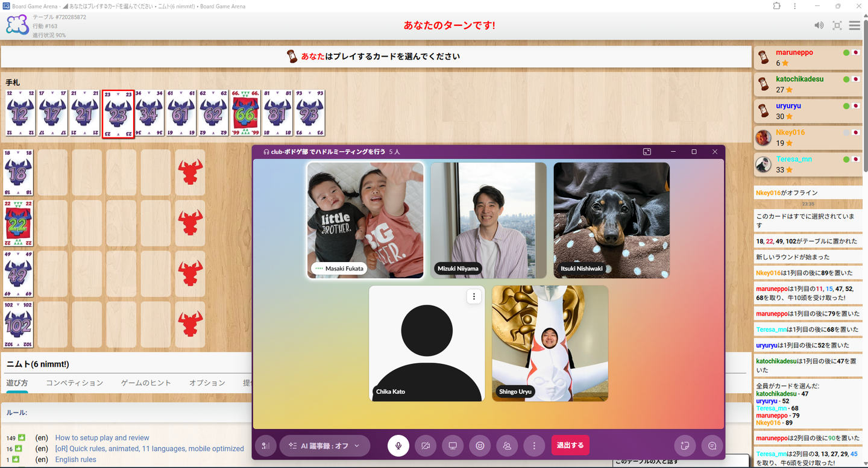Leave the huddle with 退出する

point(570,445)
